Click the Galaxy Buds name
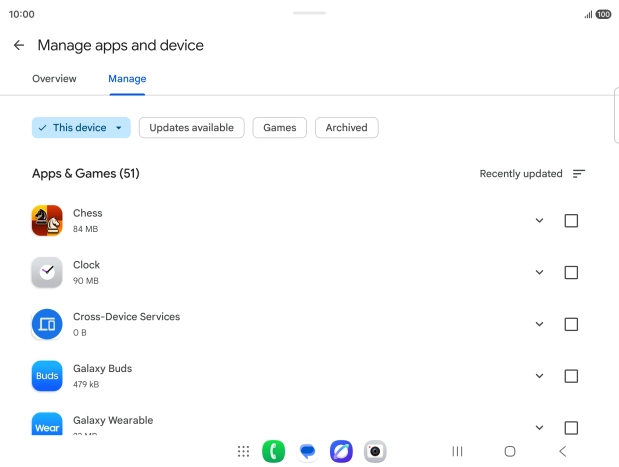Image resolution: width=619 pixels, height=467 pixels. pos(103,368)
